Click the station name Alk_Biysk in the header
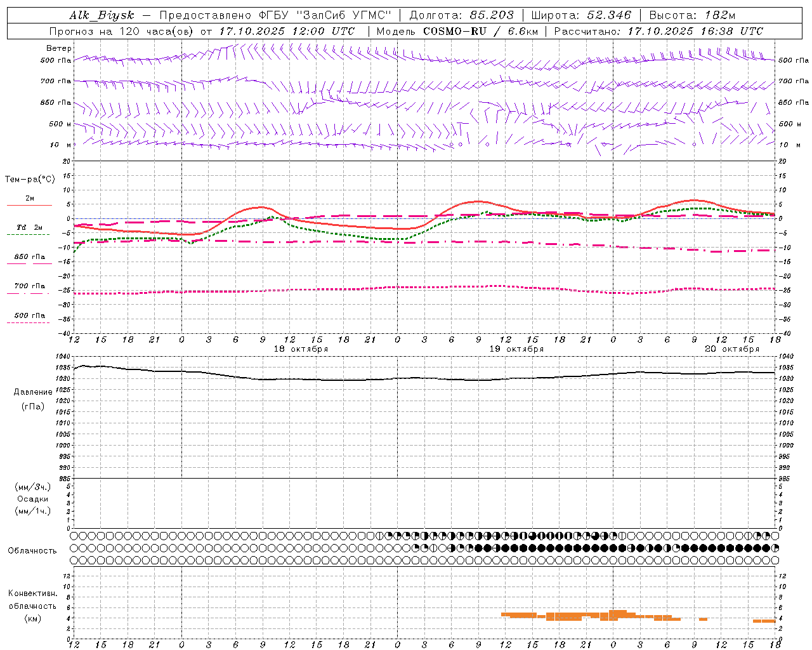 click(x=102, y=15)
